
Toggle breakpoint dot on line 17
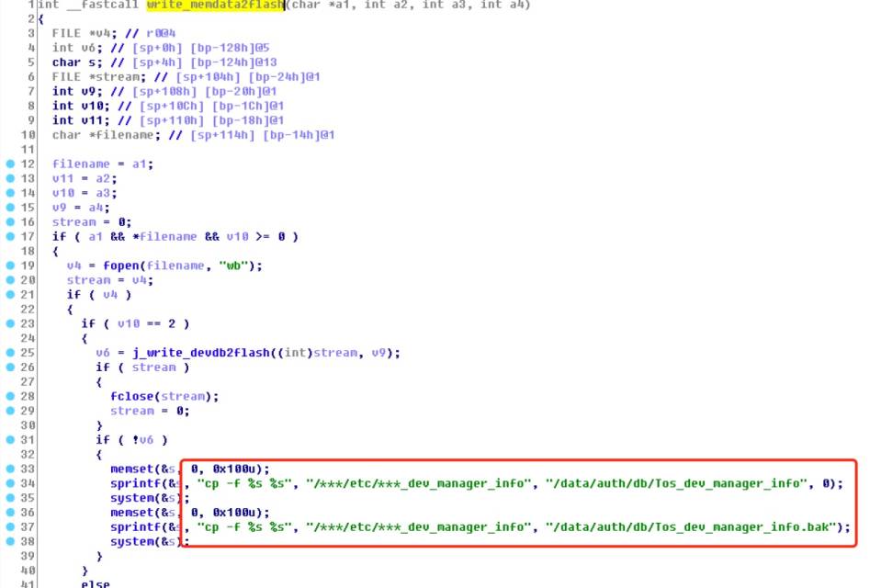click(x=10, y=236)
